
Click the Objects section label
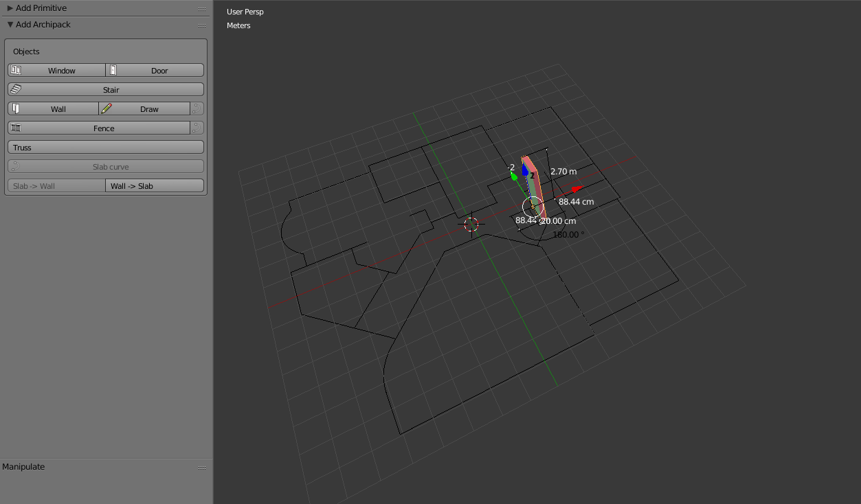26,51
